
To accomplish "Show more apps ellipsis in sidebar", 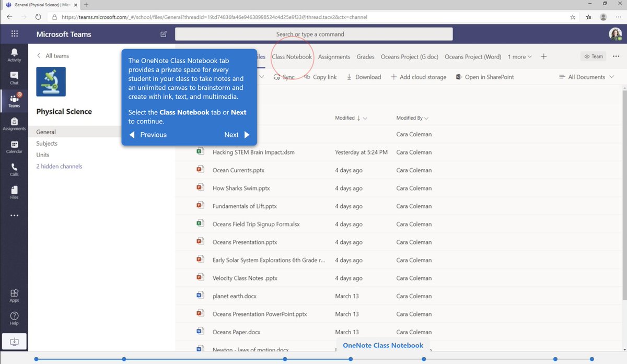I will [14, 215].
